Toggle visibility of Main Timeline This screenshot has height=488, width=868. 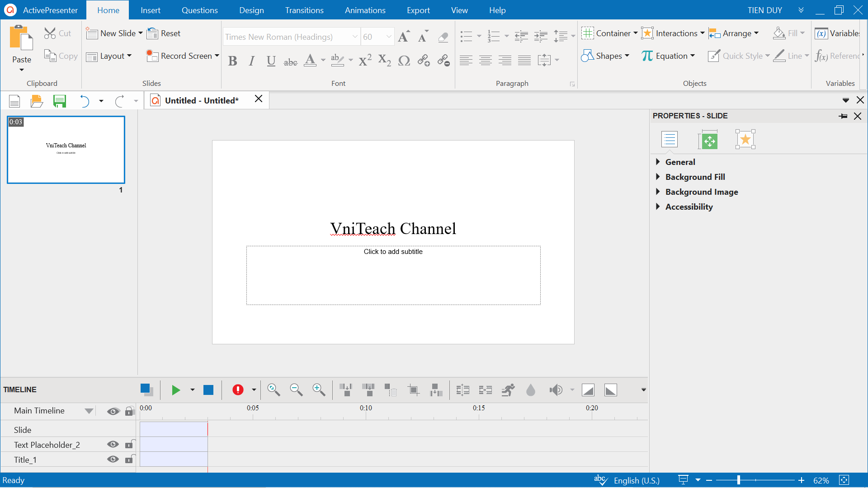(113, 411)
